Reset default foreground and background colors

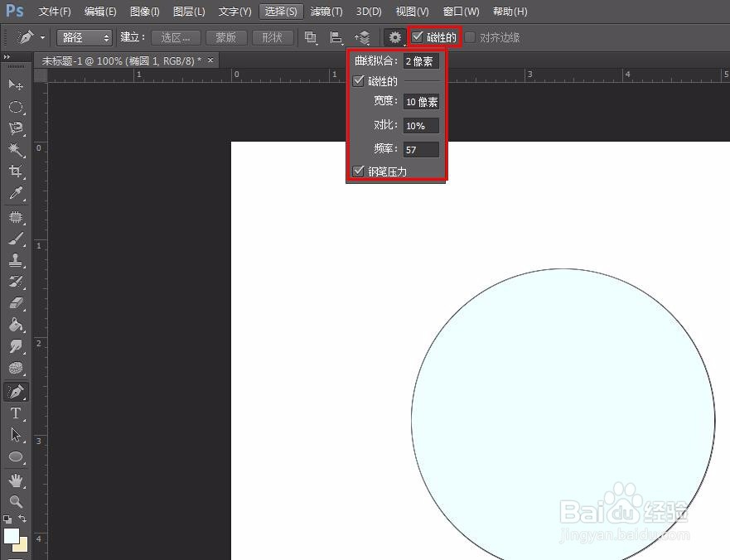coord(7,519)
